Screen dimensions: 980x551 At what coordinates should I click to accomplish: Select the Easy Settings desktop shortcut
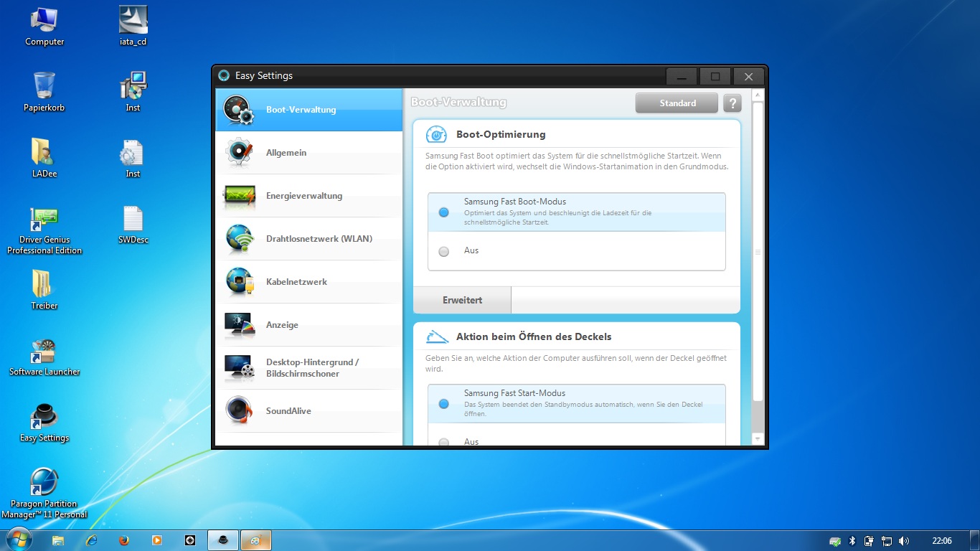coord(44,417)
